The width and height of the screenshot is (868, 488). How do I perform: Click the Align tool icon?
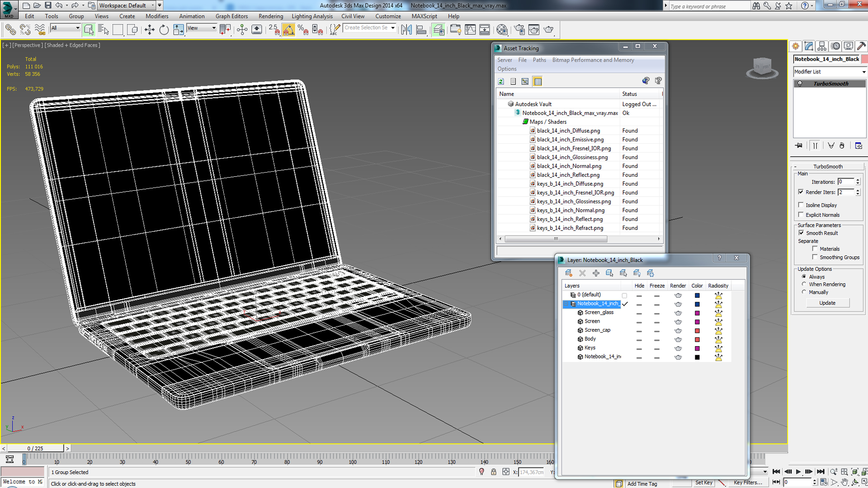421,30
